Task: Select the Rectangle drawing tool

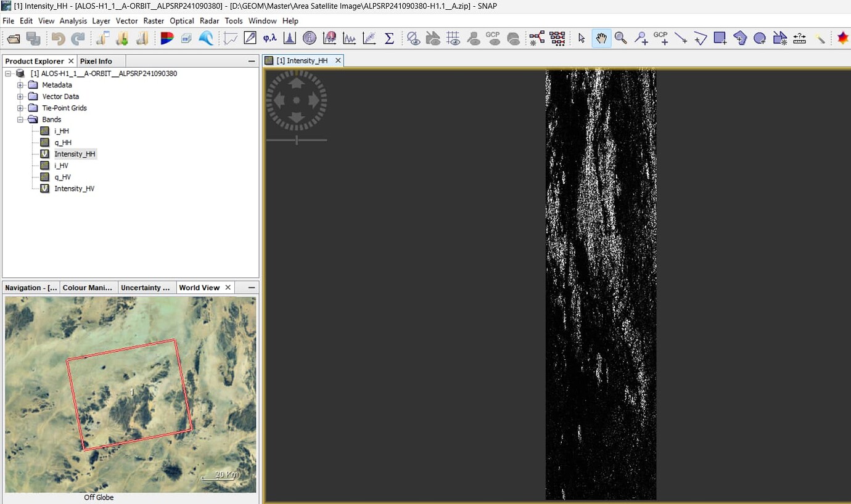Action: click(721, 38)
